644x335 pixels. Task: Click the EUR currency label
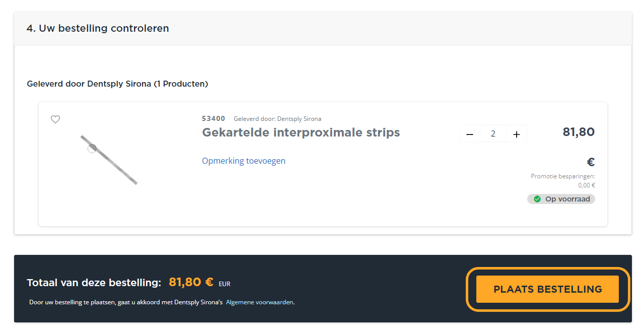click(x=225, y=284)
